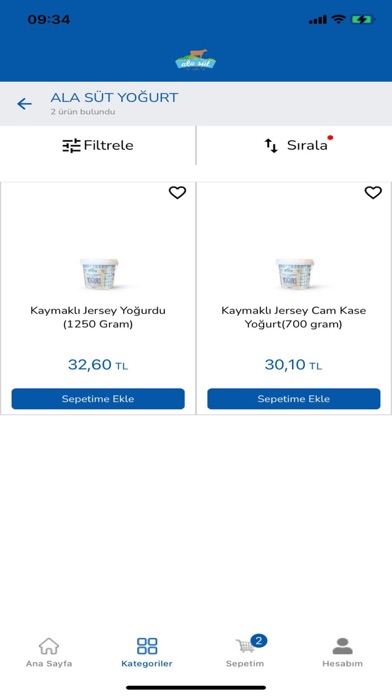
Task: Open Kaymaklı Jersey Cam Kase Yoğurt title
Action: click(x=293, y=317)
